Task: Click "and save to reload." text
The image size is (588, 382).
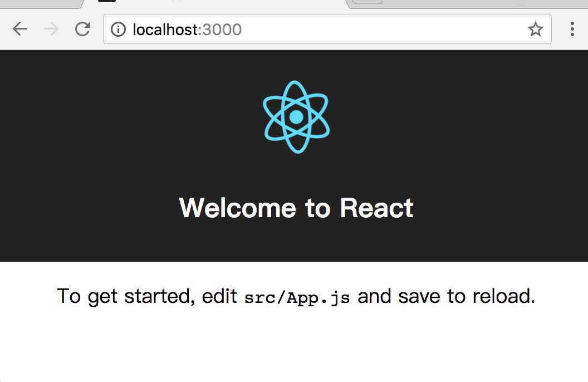Action: (446, 296)
